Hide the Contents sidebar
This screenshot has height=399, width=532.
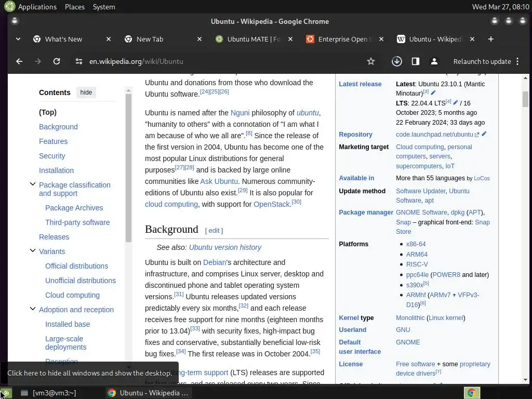86,92
